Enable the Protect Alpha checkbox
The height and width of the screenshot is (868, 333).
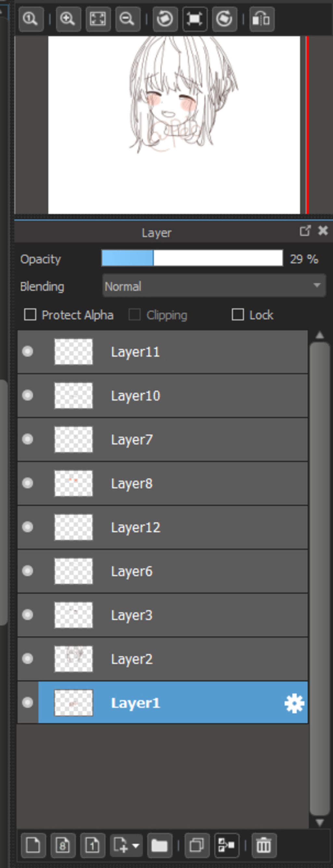coord(30,315)
